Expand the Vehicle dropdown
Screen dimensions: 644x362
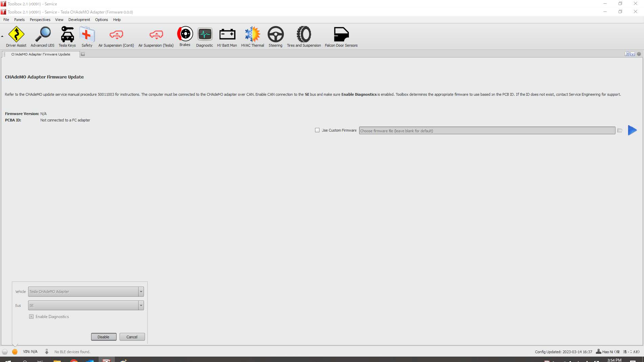(141, 292)
